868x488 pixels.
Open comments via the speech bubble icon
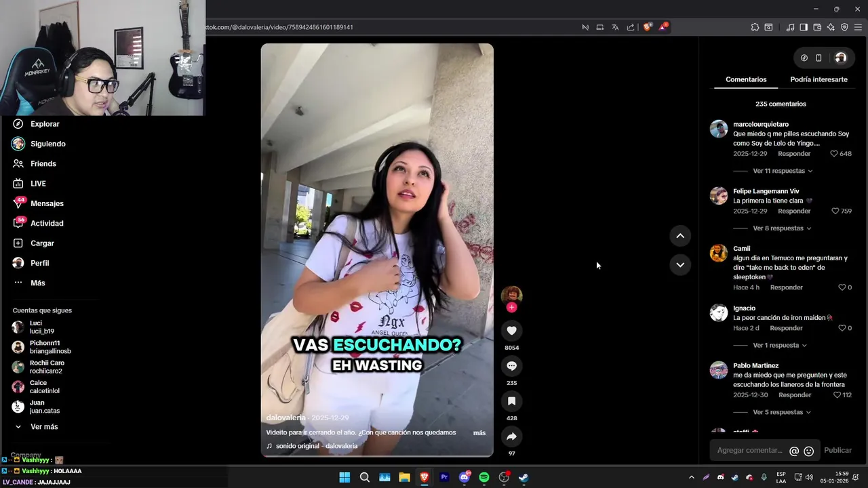point(511,366)
